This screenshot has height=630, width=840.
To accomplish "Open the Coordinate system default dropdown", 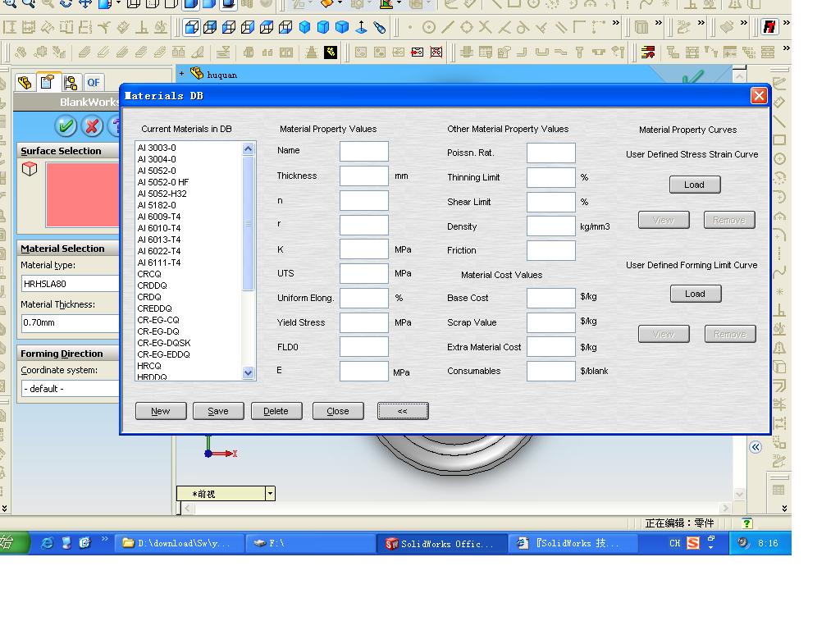I will [71, 388].
